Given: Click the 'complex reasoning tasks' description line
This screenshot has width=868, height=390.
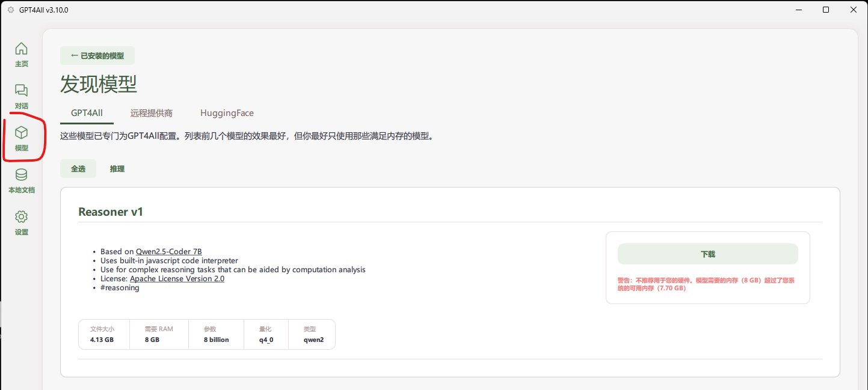Looking at the screenshot, I should [233, 270].
